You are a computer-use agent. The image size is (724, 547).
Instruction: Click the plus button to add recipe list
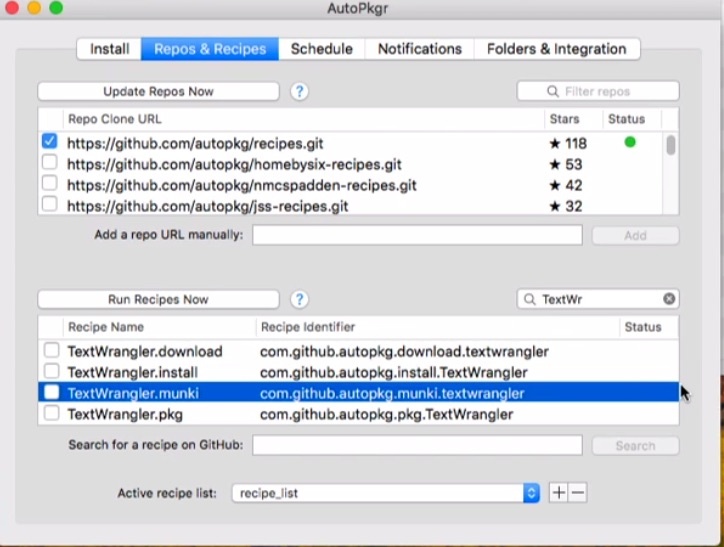(x=559, y=493)
